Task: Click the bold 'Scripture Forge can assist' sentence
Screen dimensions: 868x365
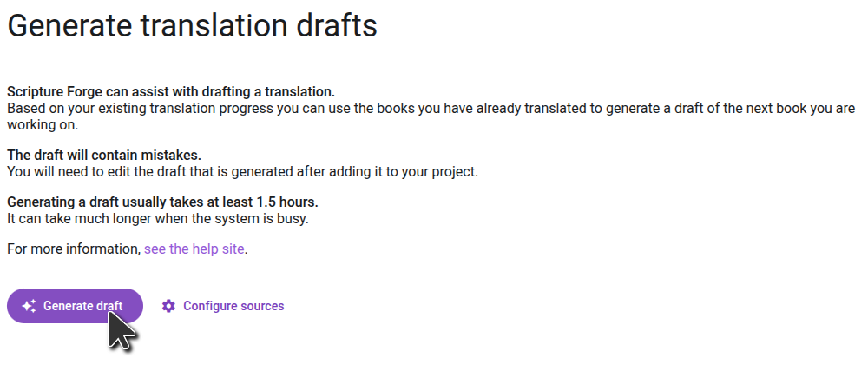Action: [x=170, y=91]
